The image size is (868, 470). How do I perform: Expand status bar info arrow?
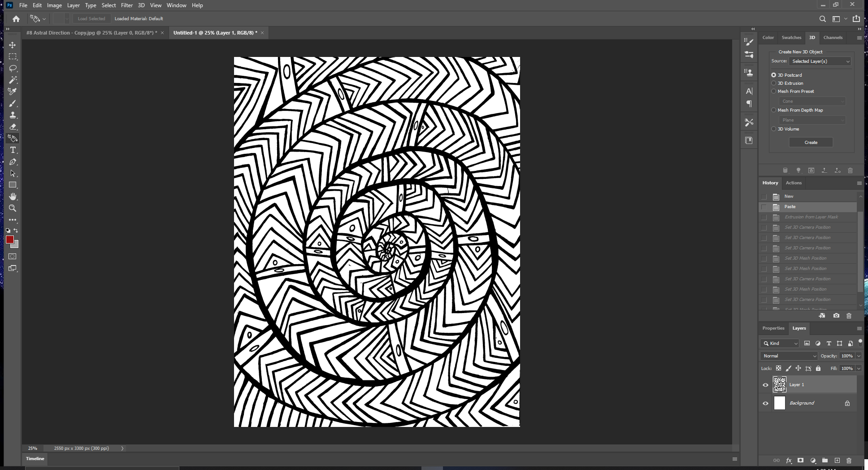click(x=122, y=448)
